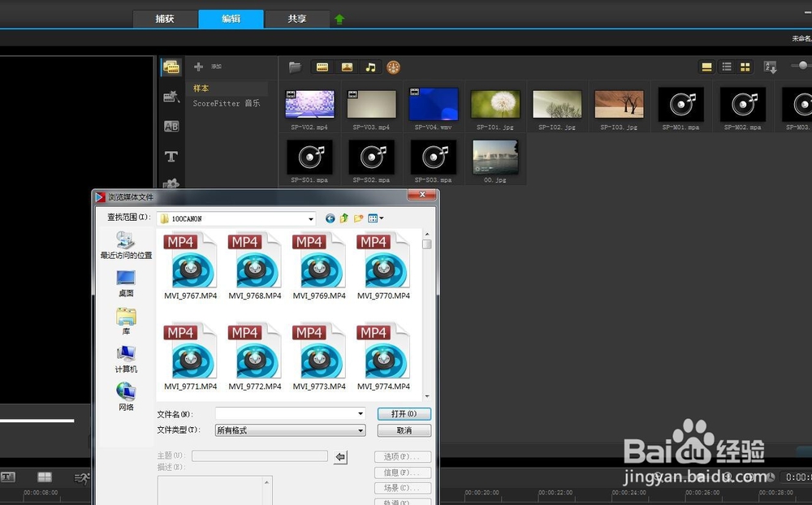Click the 打开(O) button
The image size is (812, 505).
[x=404, y=414]
